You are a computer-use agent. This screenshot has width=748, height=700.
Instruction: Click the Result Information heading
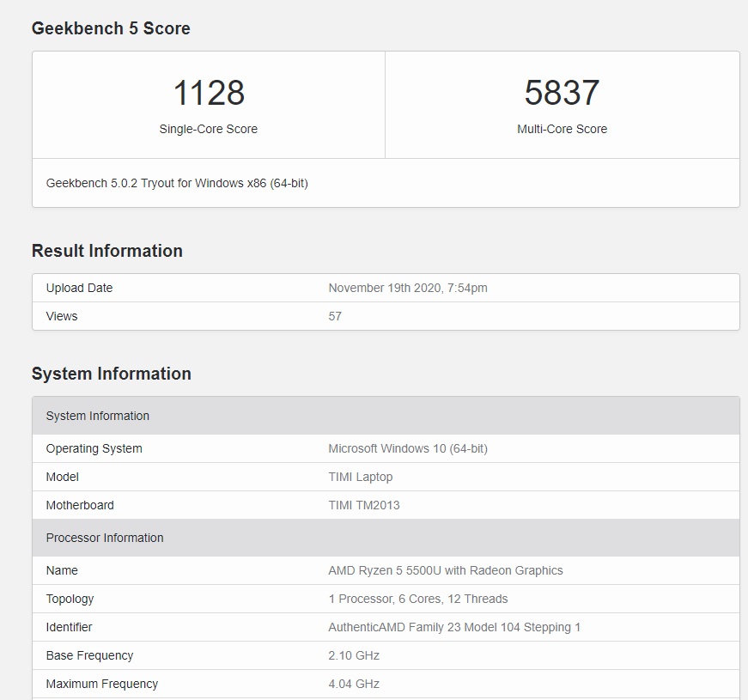click(106, 250)
